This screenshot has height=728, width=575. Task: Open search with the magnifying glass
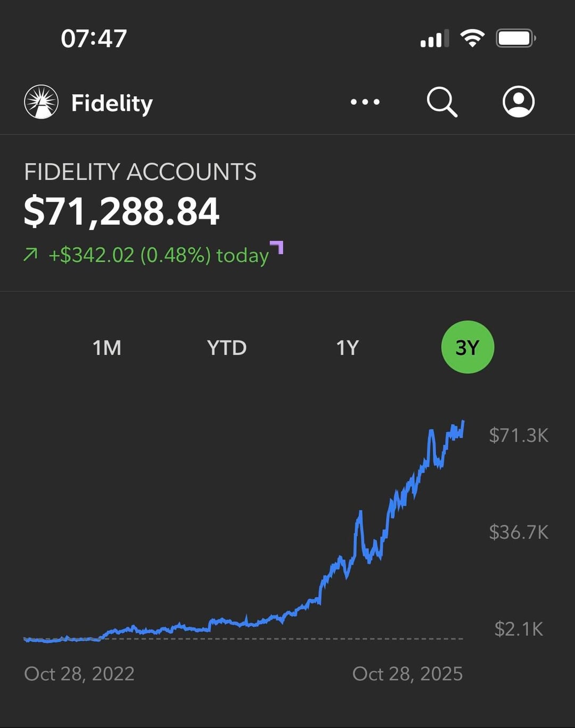click(x=442, y=102)
